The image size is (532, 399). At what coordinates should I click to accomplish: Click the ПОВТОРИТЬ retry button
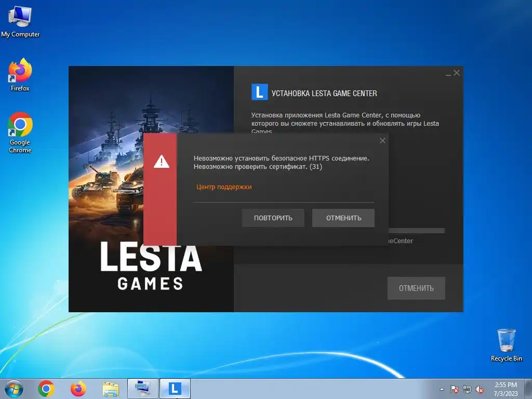tap(273, 218)
